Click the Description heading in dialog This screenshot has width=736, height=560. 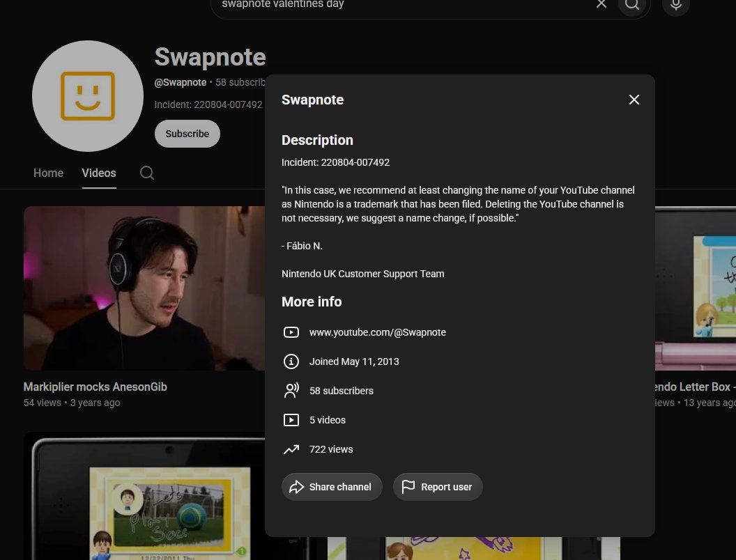click(x=317, y=140)
